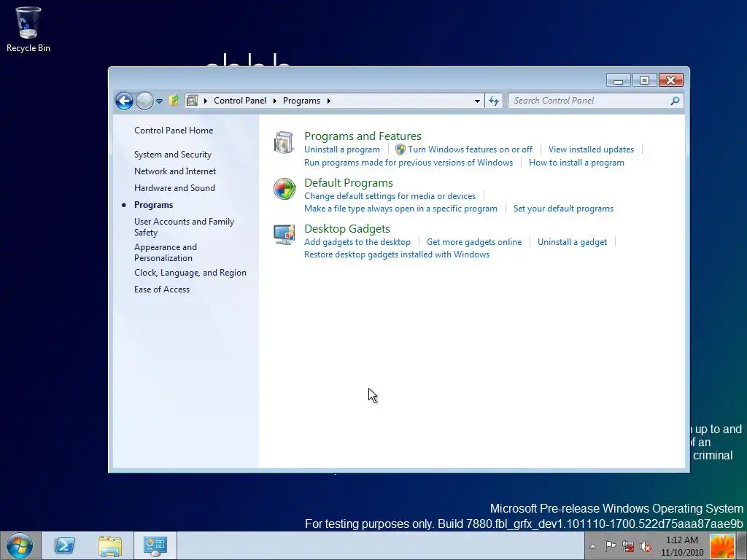Open Default Programs heading
The image size is (747, 560).
coord(348,183)
